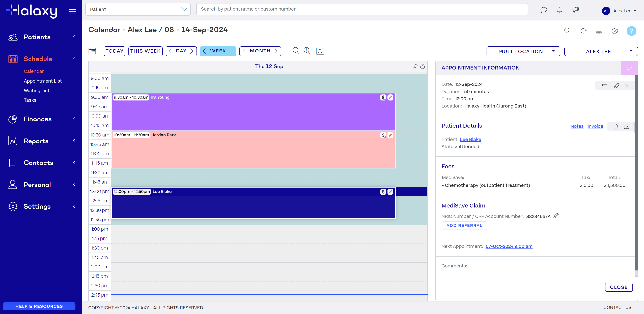Viewport: 644px width, 314px height.
Task: Open the Invoice link
Action: pyautogui.click(x=595, y=126)
